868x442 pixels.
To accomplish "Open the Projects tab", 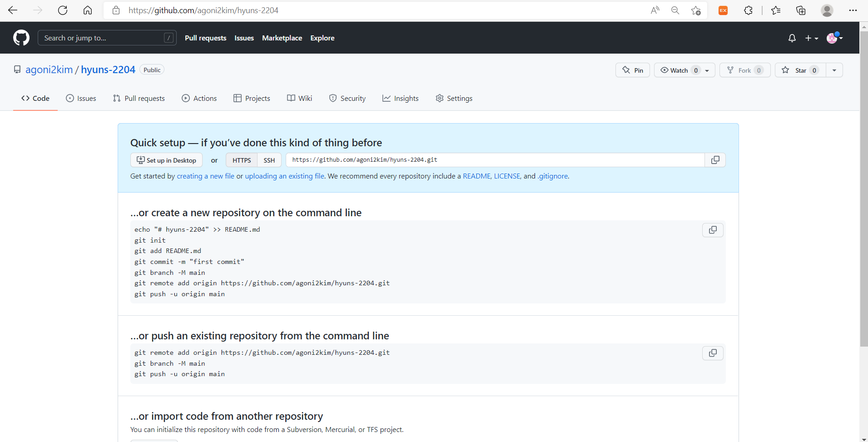I will click(252, 98).
